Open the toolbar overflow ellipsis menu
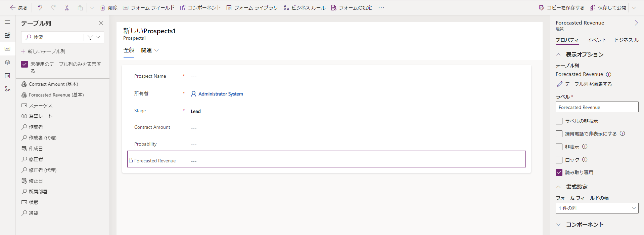The height and width of the screenshot is (235, 644). 381,8
